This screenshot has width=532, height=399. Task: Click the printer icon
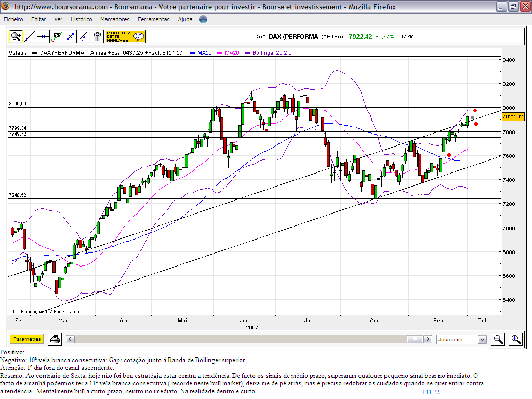pyautogui.click(x=55, y=339)
